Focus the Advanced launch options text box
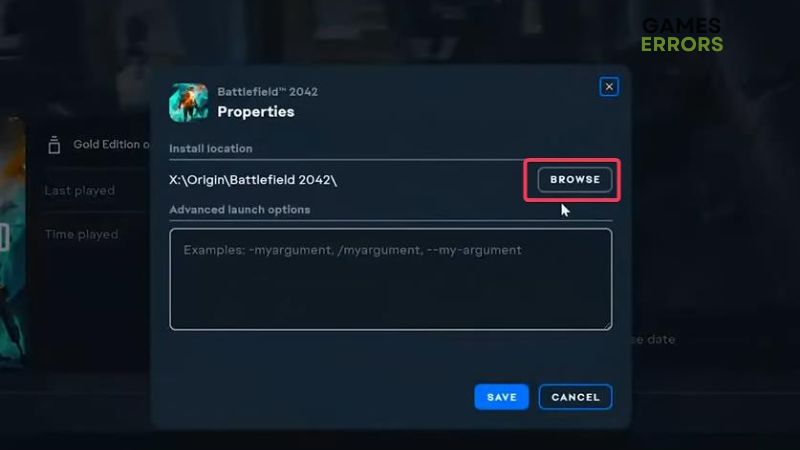 (x=391, y=279)
